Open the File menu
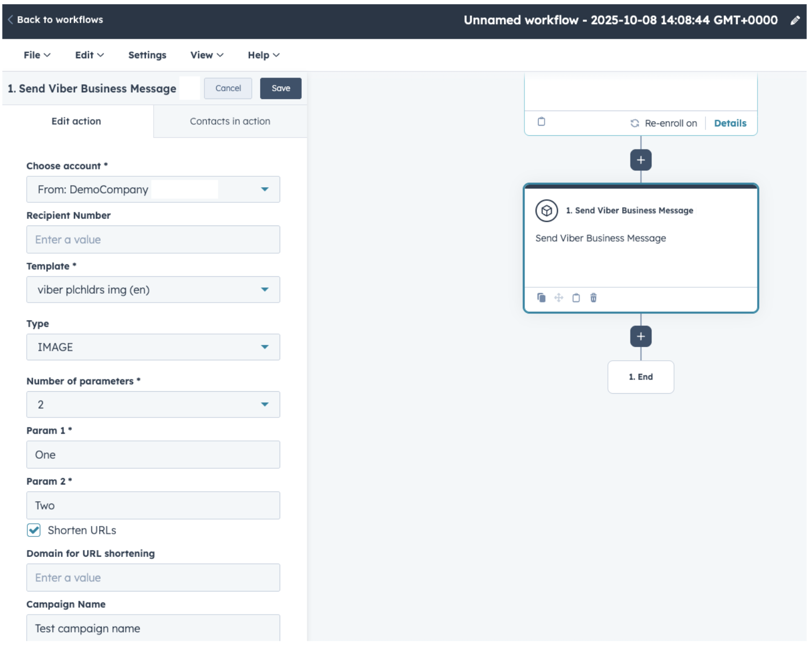 [x=37, y=55]
